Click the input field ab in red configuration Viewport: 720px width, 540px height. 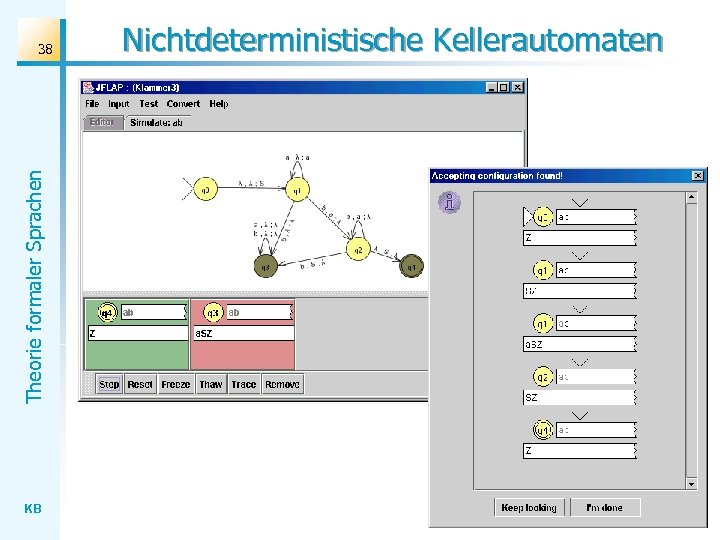pyautogui.click(x=260, y=312)
